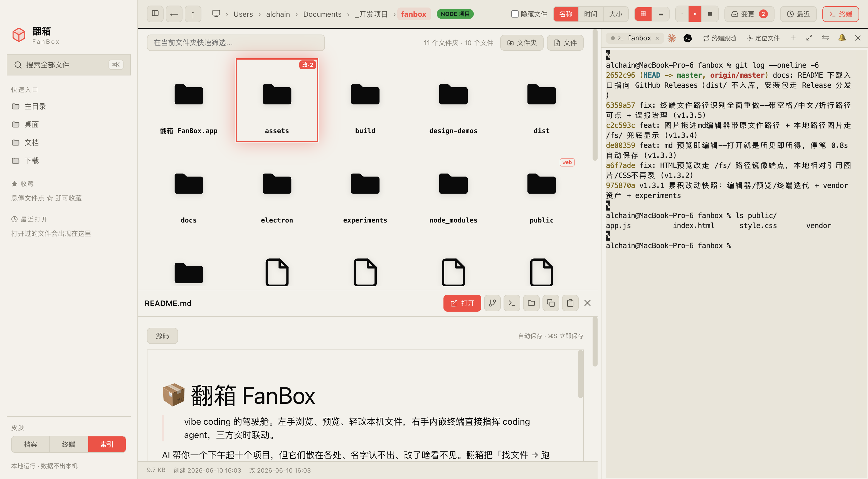Navigate to Users in breadcrumb
The image size is (868, 479).
pyautogui.click(x=243, y=14)
